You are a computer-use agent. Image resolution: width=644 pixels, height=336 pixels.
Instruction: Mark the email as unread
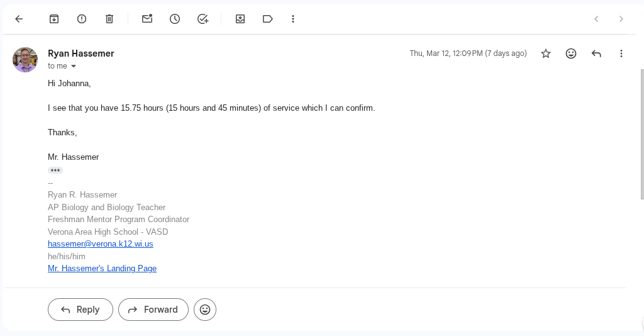(x=147, y=19)
